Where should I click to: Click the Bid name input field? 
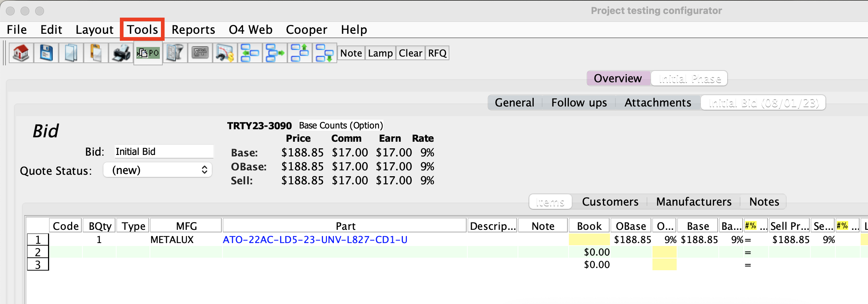(x=164, y=152)
